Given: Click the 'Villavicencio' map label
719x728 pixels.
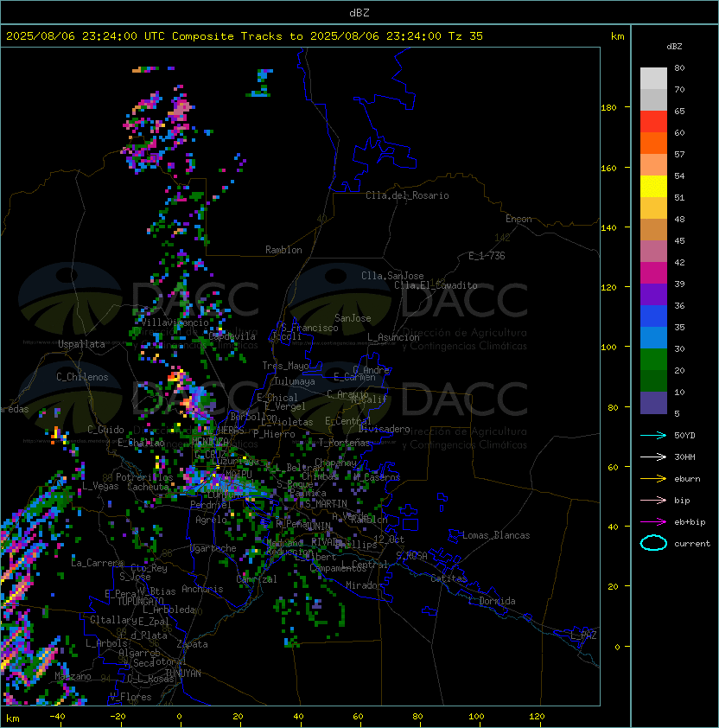Looking at the screenshot, I should pos(175,322).
